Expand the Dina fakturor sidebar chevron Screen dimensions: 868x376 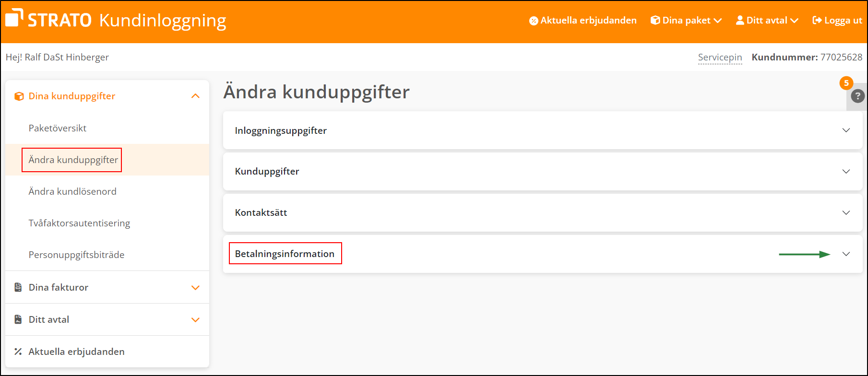(195, 288)
